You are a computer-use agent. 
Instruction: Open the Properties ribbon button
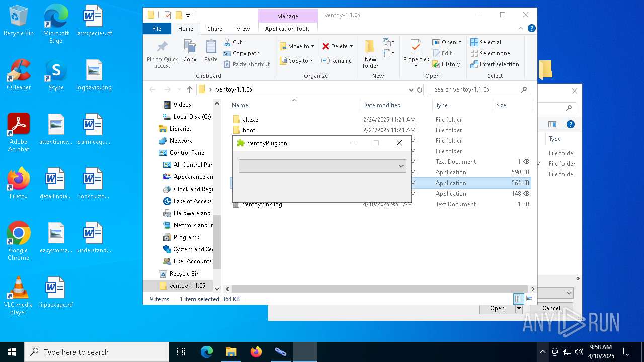point(416,54)
